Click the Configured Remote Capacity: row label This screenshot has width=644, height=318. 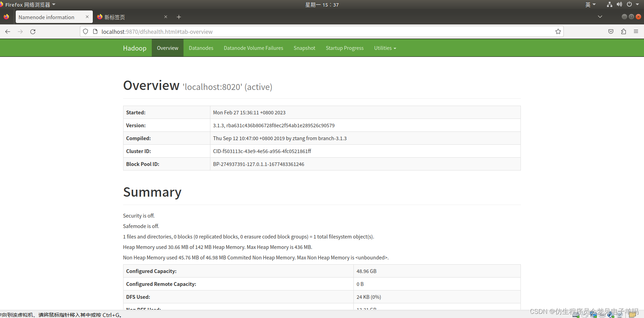161,284
